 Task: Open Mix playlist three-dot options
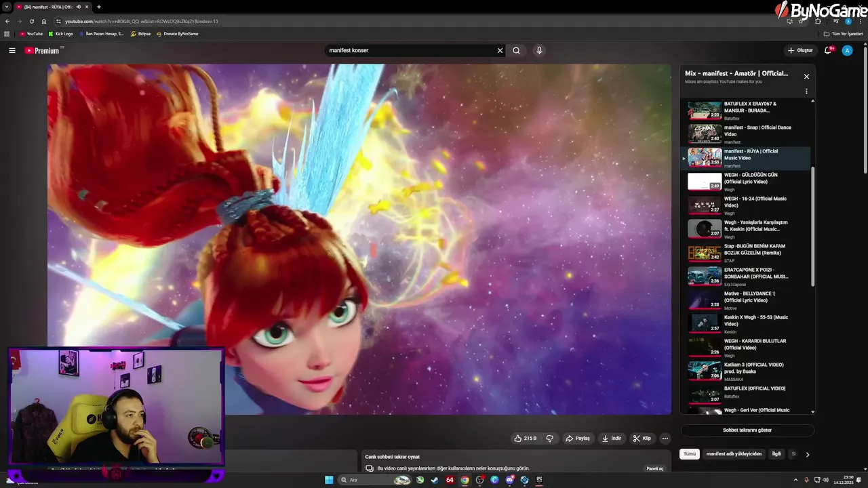click(x=806, y=91)
